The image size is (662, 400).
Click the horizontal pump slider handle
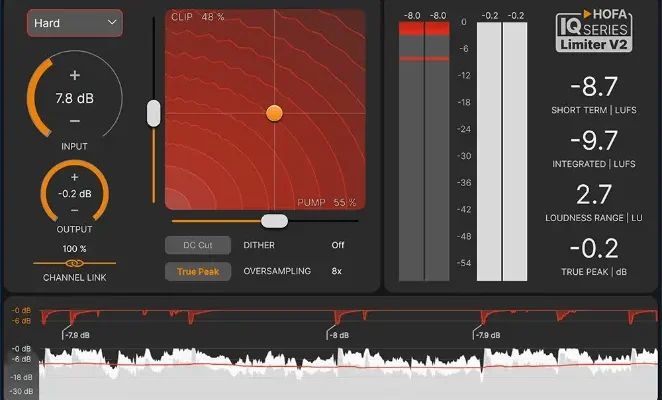click(x=274, y=221)
